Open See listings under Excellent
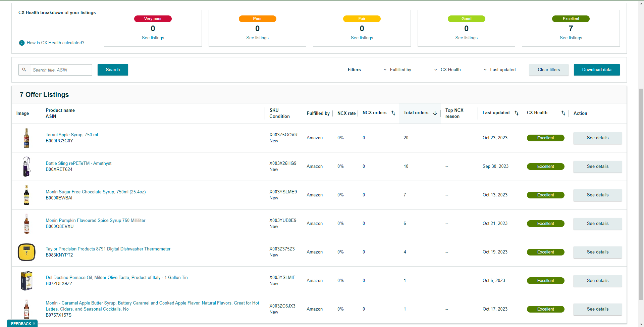Image resolution: width=644 pixels, height=327 pixels. 571,38
